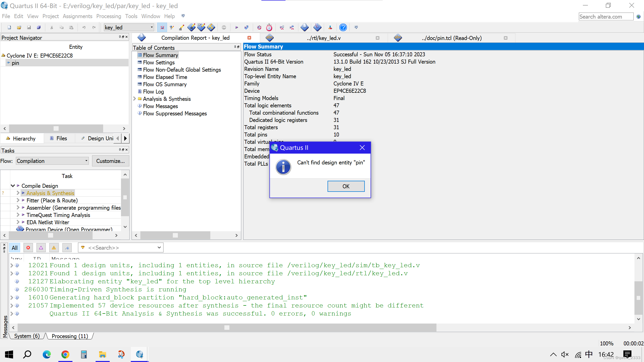644x362 pixels.
Task: Open Quartus II from the Windows taskbar
Action: click(139, 354)
